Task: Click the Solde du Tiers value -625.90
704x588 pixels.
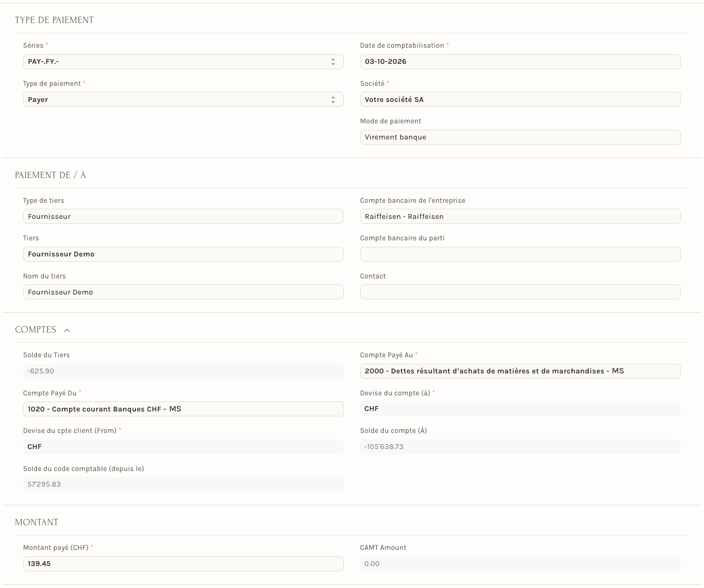Action: click(x=183, y=371)
